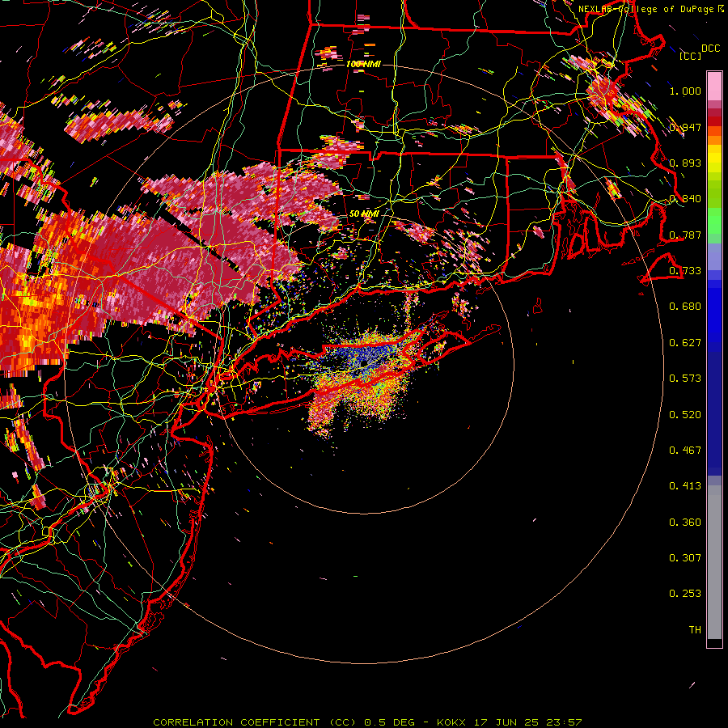Screen dimensions: 728x728
Task: Select the 0.467 legend value
Action: tap(685, 451)
